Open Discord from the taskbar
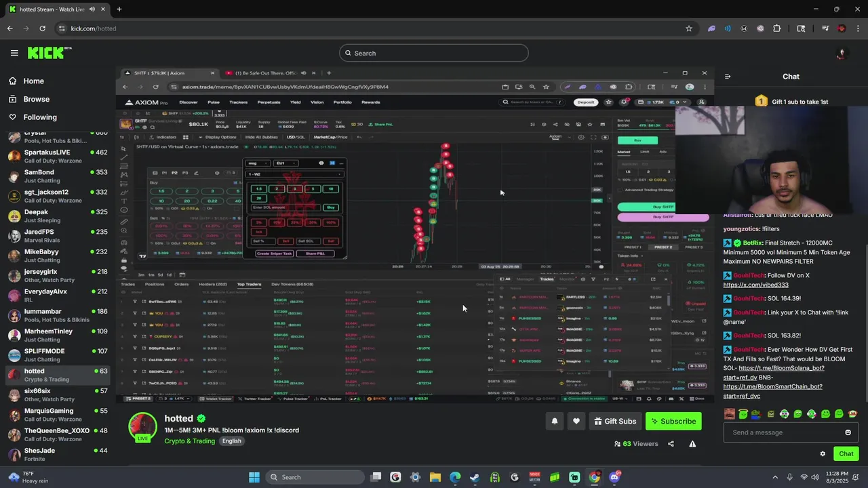This screenshot has width=868, height=488. pyautogui.click(x=614, y=477)
